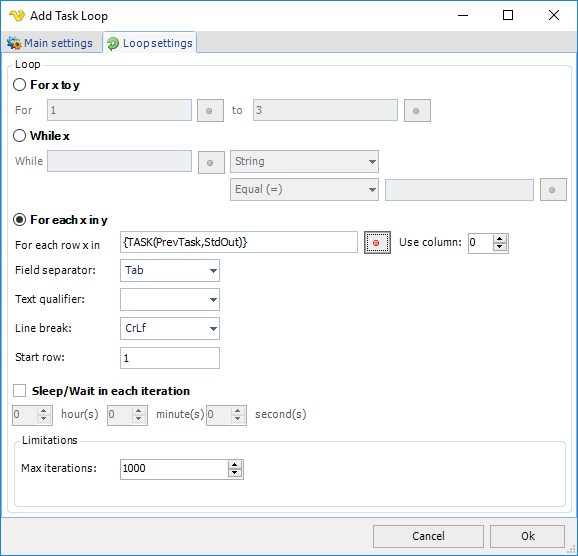Click the Ok button
Screen dimensions: 578x556
(x=527, y=536)
